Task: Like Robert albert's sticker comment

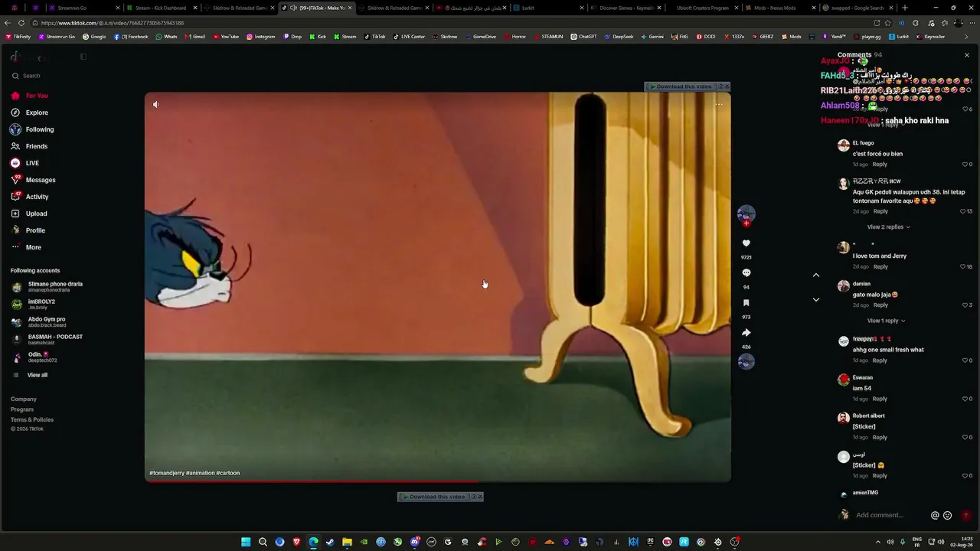Action: pyautogui.click(x=965, y=438)
